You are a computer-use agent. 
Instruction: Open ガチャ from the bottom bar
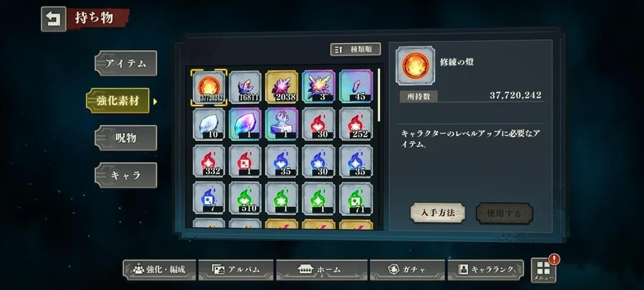click(x=407, y=269)
